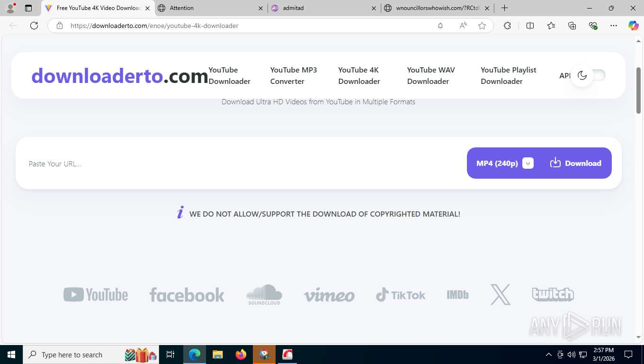Image resolution: width=644 pixels, height=364 pixels.
Task: Click the browser back arrow
Action: point(13,26)
